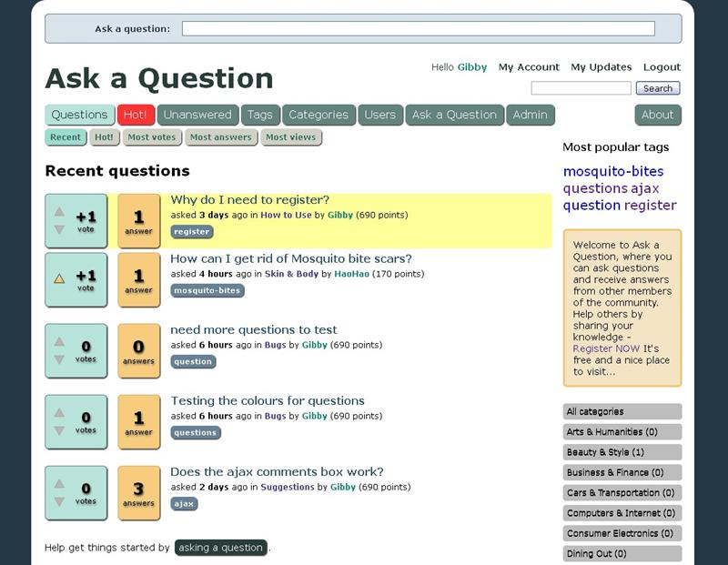Downvote 'Testing the colours for questions'
The image size is (728, 565).
pyautogui.click(x=59, y=430)
